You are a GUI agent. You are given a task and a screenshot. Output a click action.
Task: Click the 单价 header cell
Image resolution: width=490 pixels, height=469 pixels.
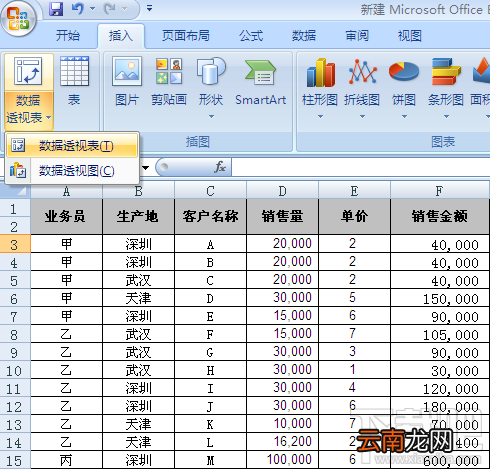coord(354,217)
